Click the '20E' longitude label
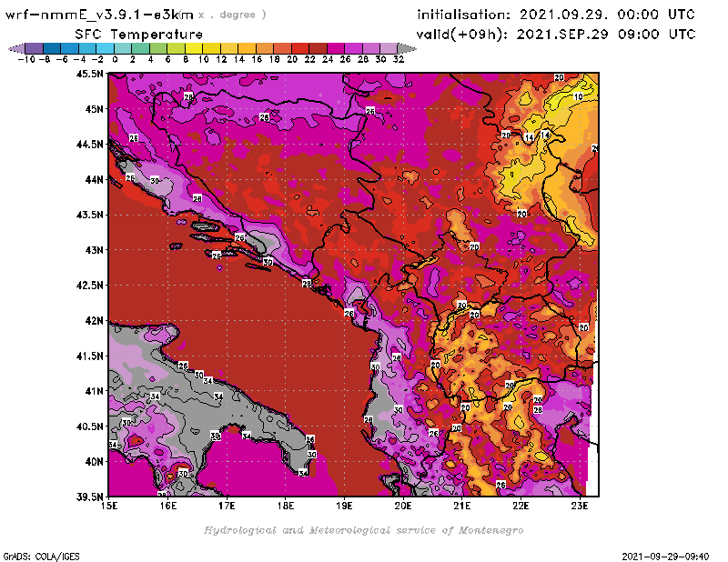Viewport: 728px width, 562px height. 403,506
